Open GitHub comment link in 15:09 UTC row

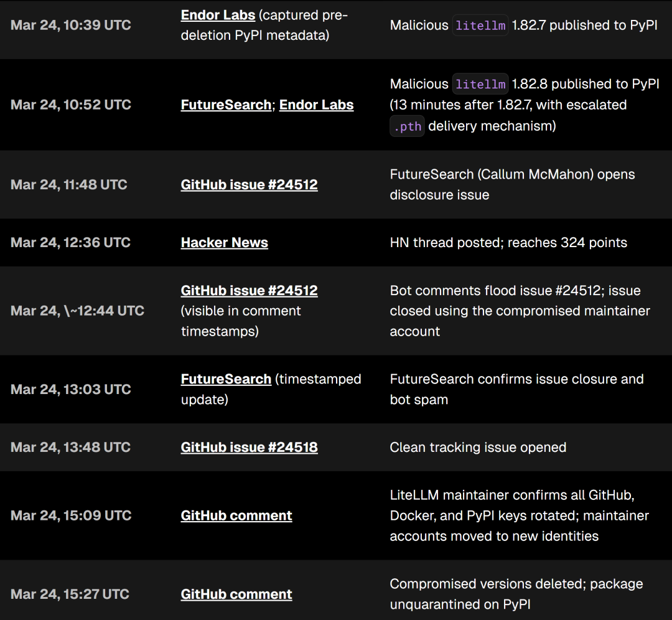(236, 515)
